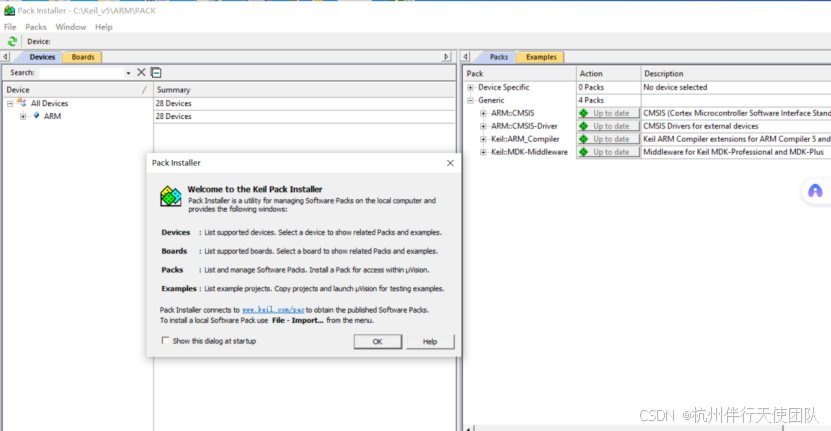Open the Search history dropdown arrow
Screen dimensions: 831x431
click(x=128, y=73)
